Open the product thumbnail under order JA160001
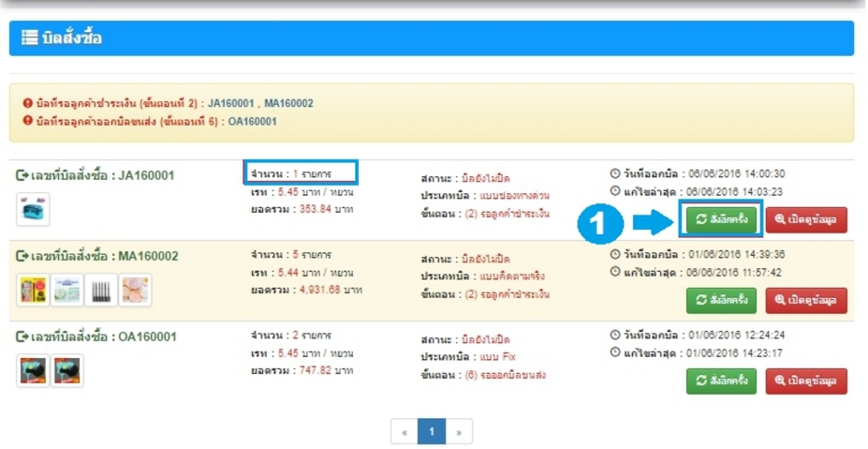The width and height of the screenshot is (868, 449). [32, 211]
